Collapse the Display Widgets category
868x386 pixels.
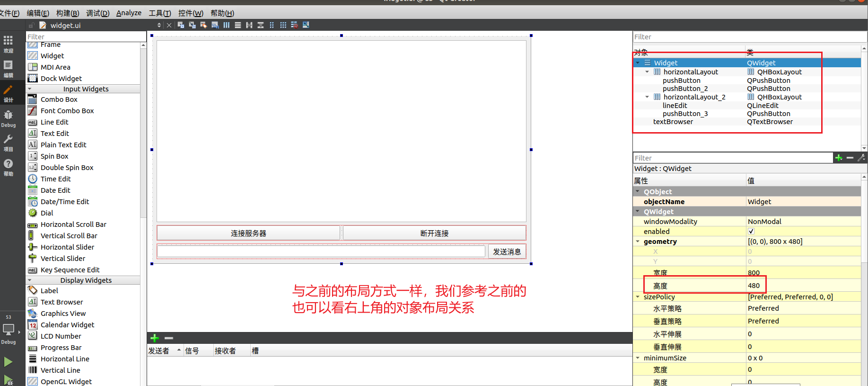coord(30,280)
